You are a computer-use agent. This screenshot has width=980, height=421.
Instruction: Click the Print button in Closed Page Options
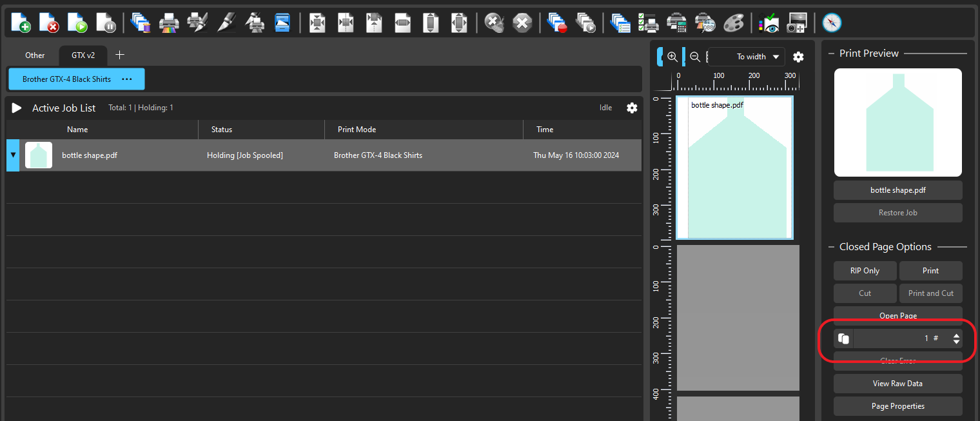(930, 271)
